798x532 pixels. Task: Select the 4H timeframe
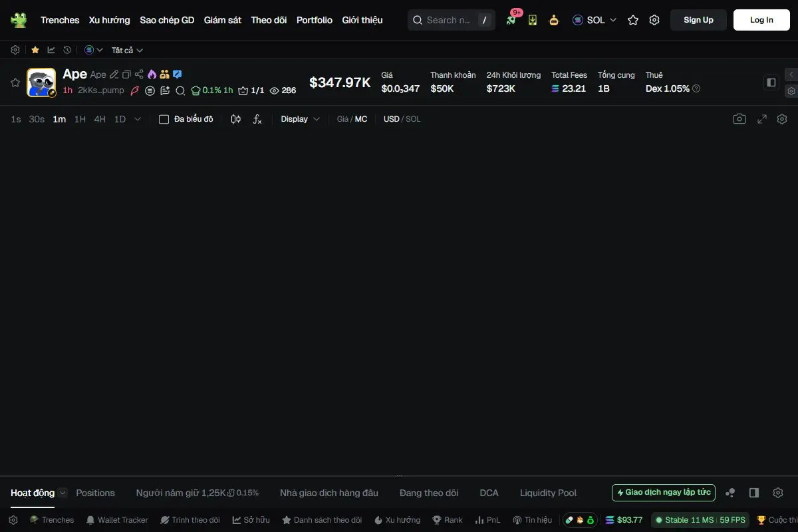[x=100, y=119]
